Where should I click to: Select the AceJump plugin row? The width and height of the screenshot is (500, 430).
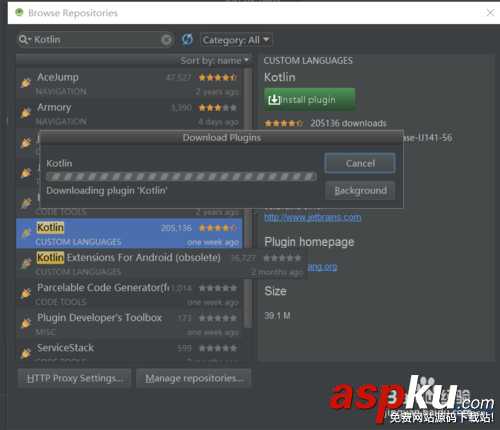[x=129, y=83]
